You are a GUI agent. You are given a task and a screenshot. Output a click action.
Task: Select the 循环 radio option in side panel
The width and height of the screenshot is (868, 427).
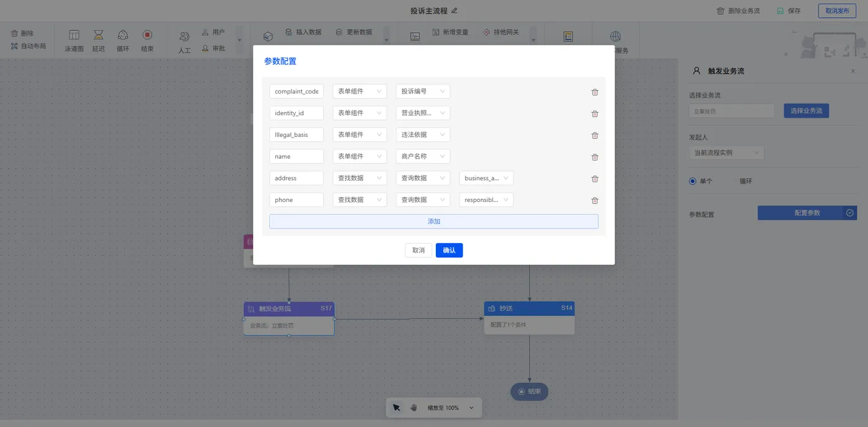point(746,182)
